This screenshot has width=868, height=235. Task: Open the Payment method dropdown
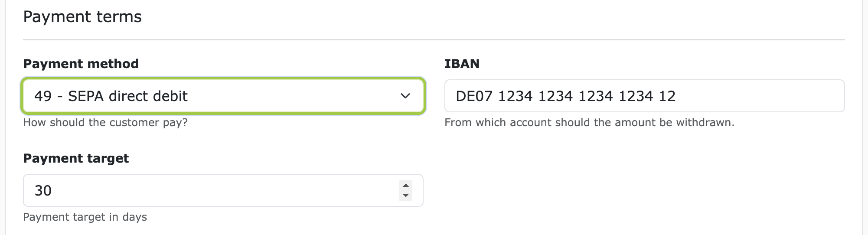(223, 96)
